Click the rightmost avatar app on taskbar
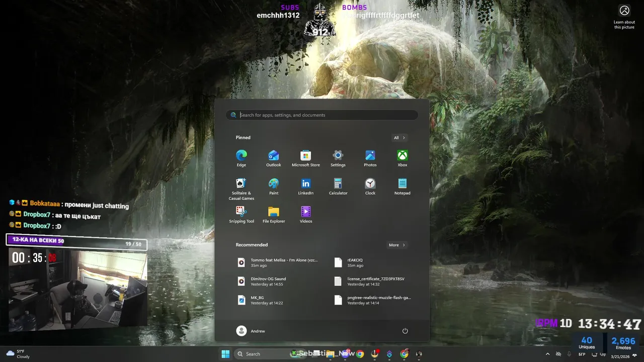The height and width of the screenshot is (362, 644). 419,354
